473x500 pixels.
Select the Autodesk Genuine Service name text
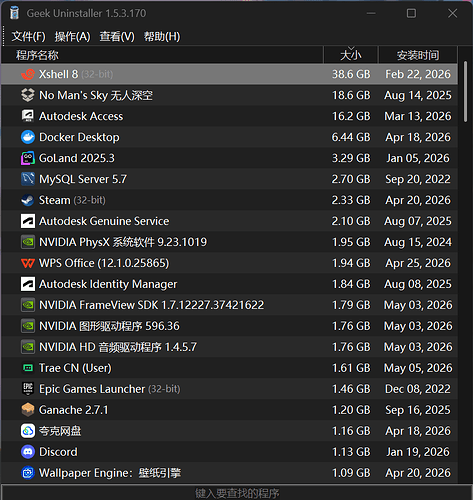click(x=104, y=221)
